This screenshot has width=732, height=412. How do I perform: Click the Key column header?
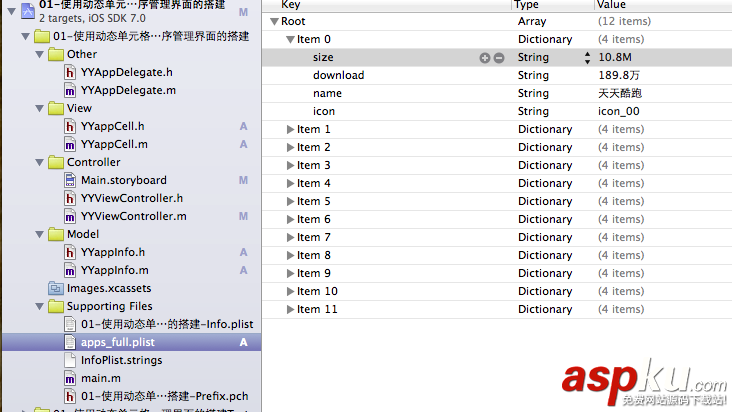click(291, 5)
